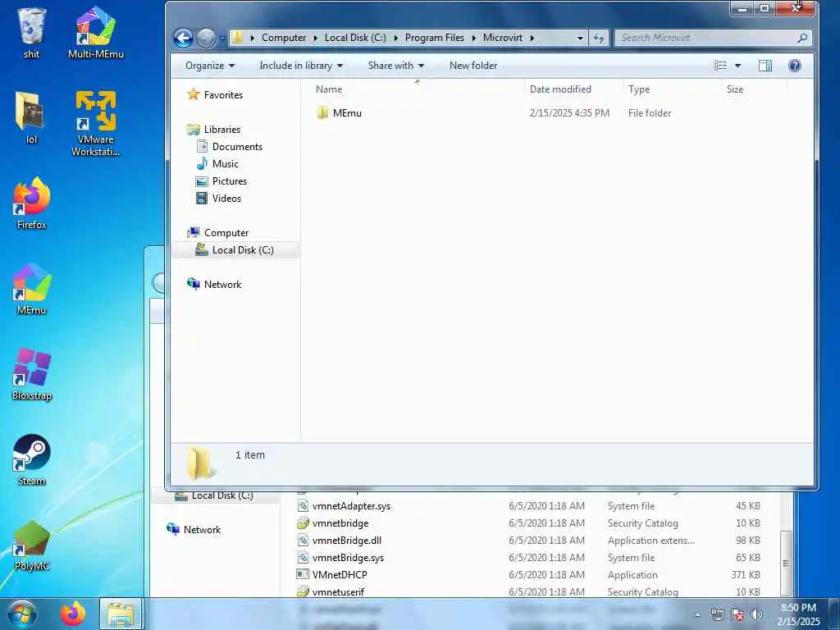Launch the MEmu desktop shortcut

point(32,290)
